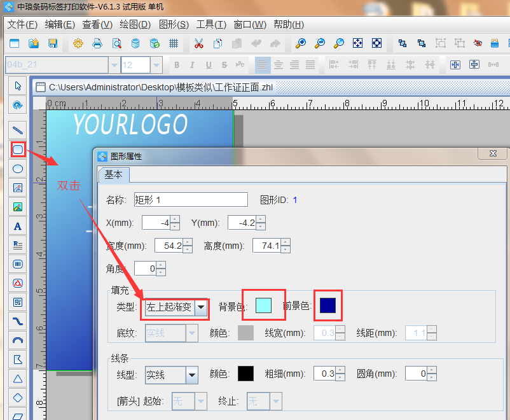The image size is (510, 420).
Task: Select the Text tool marked with A
Action: (17, 225)
